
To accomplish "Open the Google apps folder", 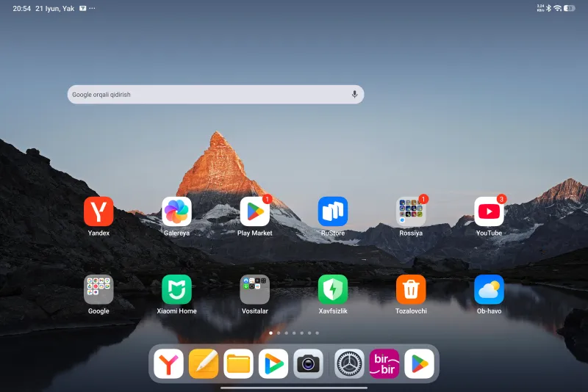I will pyautogui.click(x=98, y=289).
